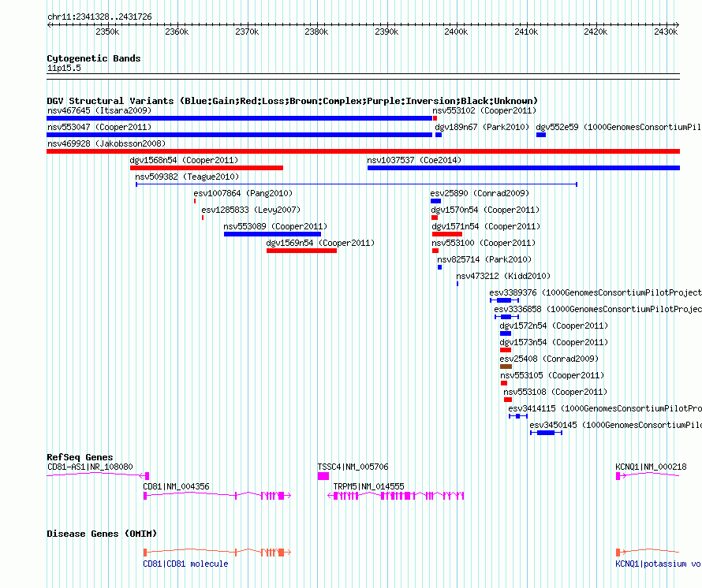Click the nsv1037537 (Coe2014) blue bar
Viewport: 702px width, 588px height.
pyautogui.click(x=524, y=168)
